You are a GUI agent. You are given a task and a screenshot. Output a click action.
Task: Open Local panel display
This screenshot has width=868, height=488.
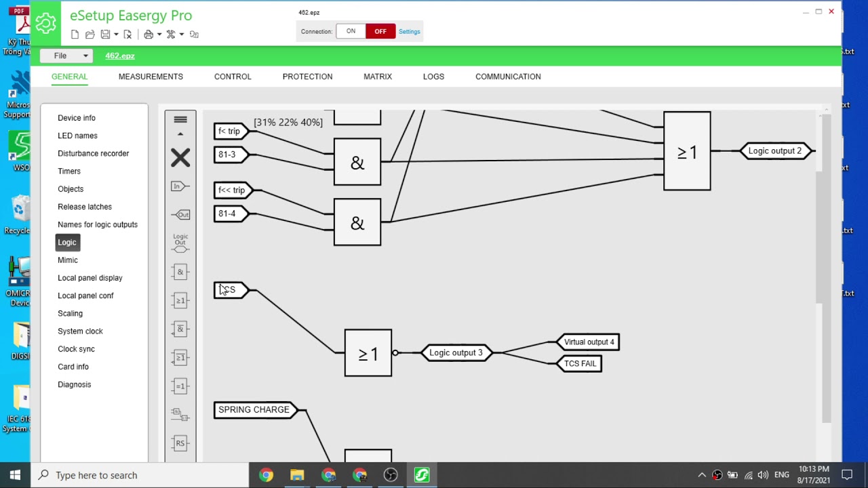pyautogui.click(x=90, y=278)
